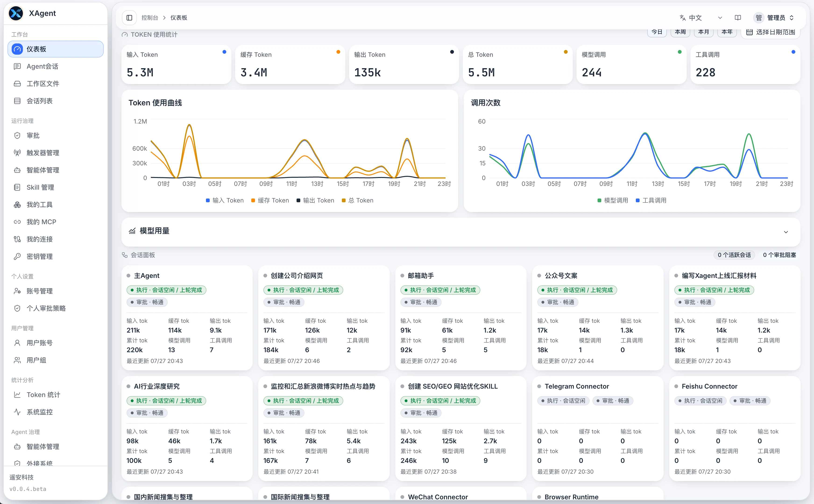Expand the 模型用量 section chevron
The width and height of the screenshot is (814, 504).
click(786, 232)
